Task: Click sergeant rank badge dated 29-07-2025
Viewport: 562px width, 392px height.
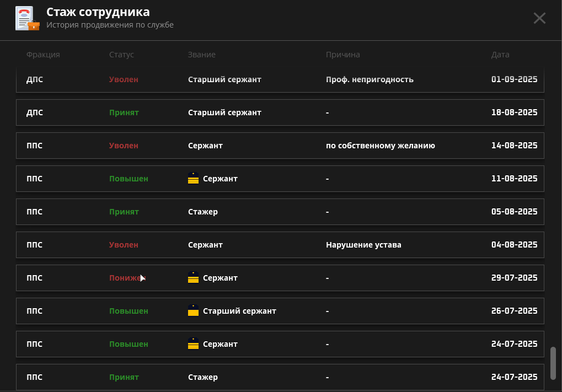Action: (193, 278)
